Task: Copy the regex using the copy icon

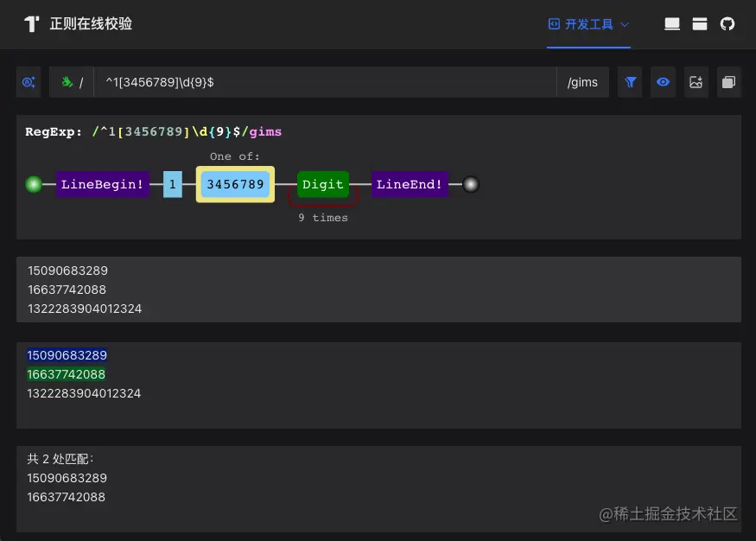Action: point(729,82)
